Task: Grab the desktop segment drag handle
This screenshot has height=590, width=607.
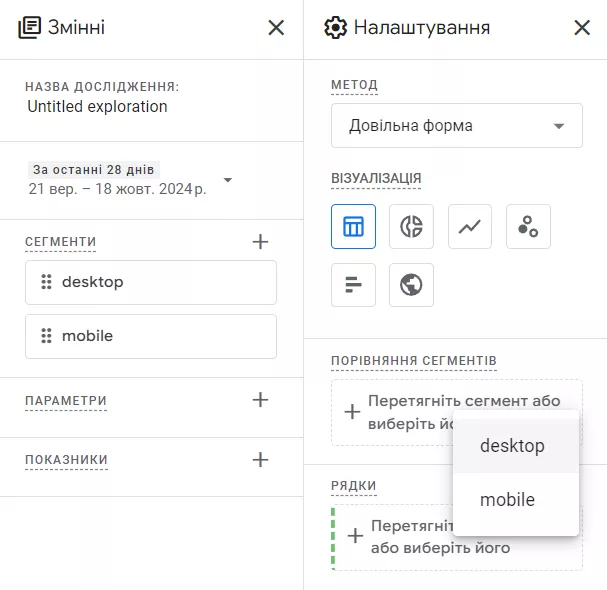Action: click(46, 282)
